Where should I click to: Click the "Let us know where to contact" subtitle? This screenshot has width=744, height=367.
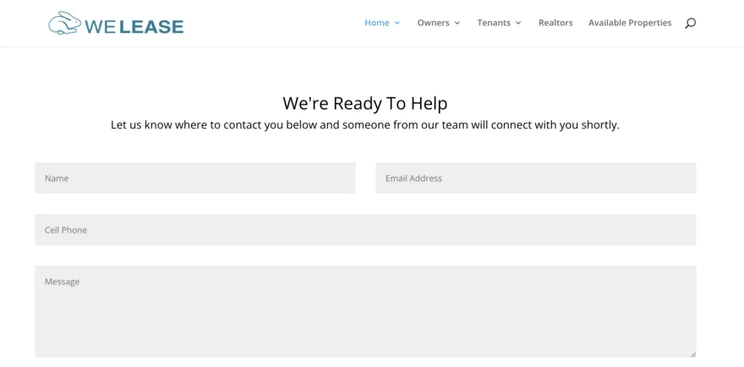(x=365, y=125)
